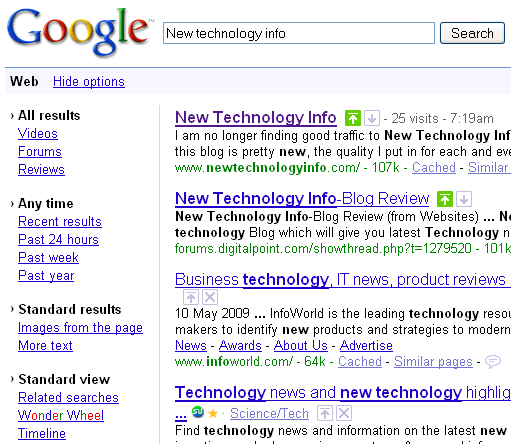Open InfoWorld Advertise sitelink
Screen dimensions: 511x444
pyautogui.click(x=366, y=345)
